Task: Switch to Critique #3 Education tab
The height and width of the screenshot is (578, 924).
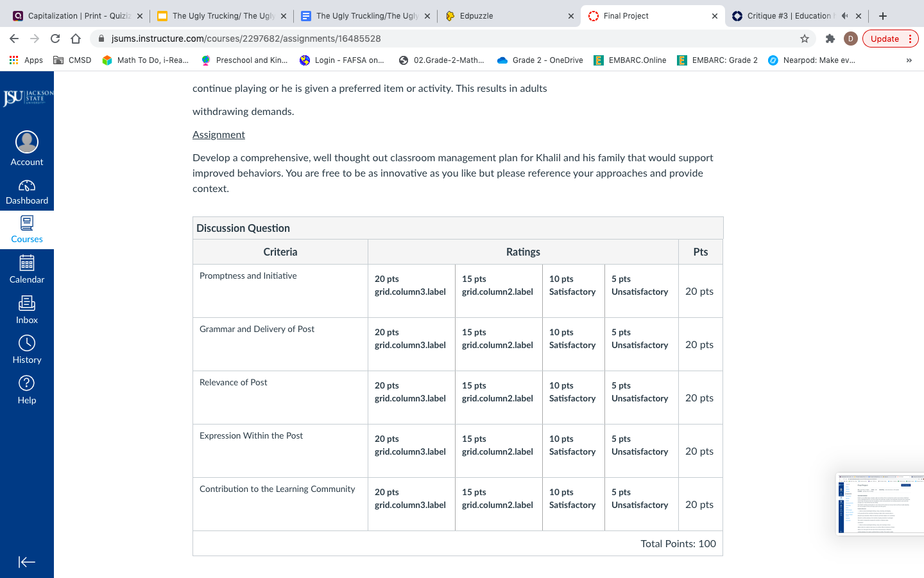Action: [x=788, y=16]
